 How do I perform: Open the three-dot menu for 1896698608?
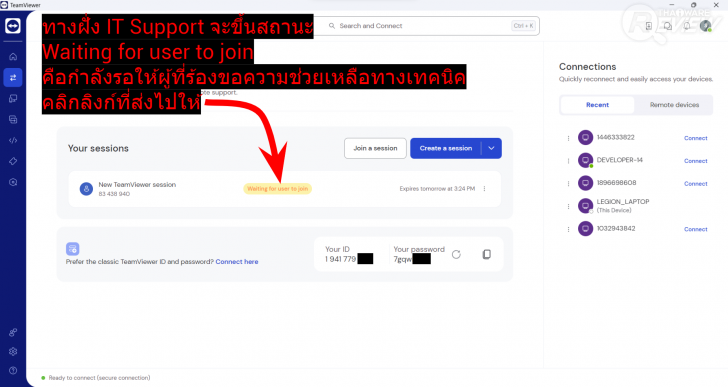pyautogui.click(x=568, y=183)
